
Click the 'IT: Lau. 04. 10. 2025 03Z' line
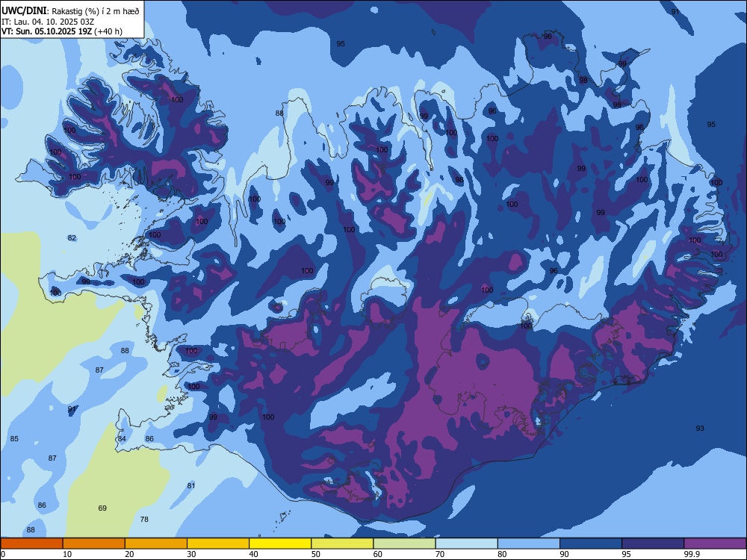point(48,22)
